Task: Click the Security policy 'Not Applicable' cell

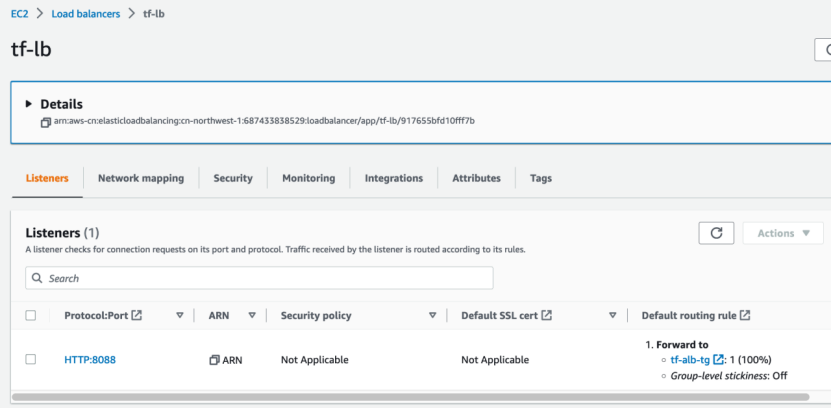Action: [x=315, y=360]
